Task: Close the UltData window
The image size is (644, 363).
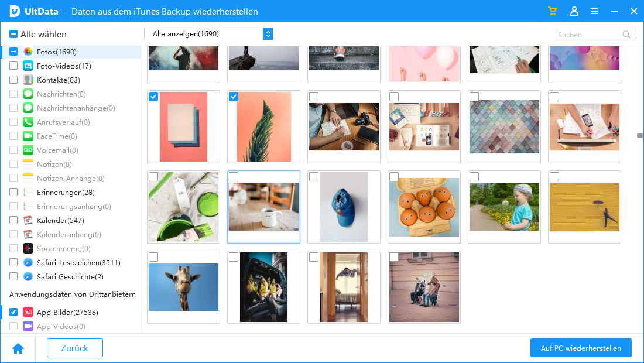Action: click(633, 12)
